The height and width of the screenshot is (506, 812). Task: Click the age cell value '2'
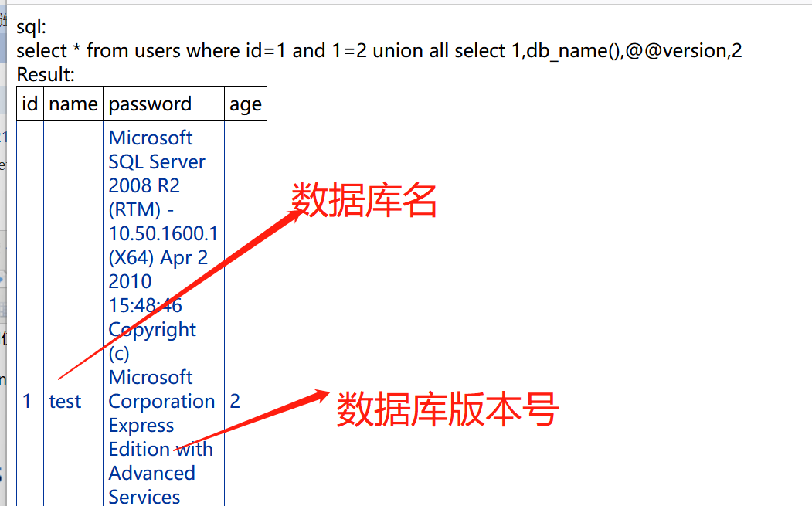235,402
